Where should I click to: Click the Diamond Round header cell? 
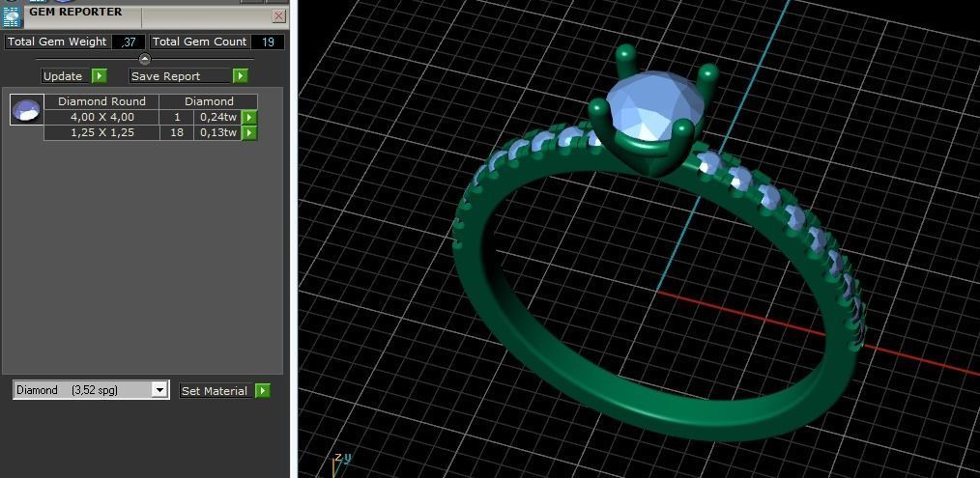[101, 101]
